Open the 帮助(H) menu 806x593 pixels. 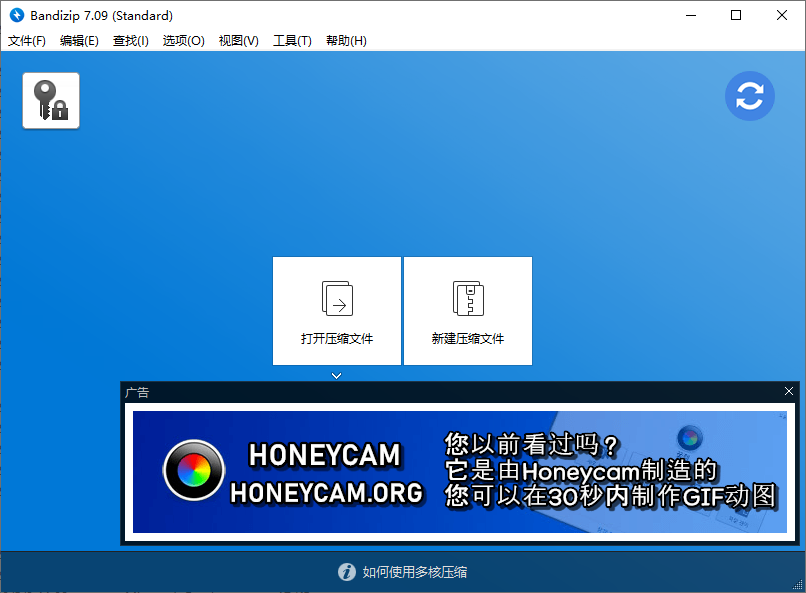tap(345, 40)
